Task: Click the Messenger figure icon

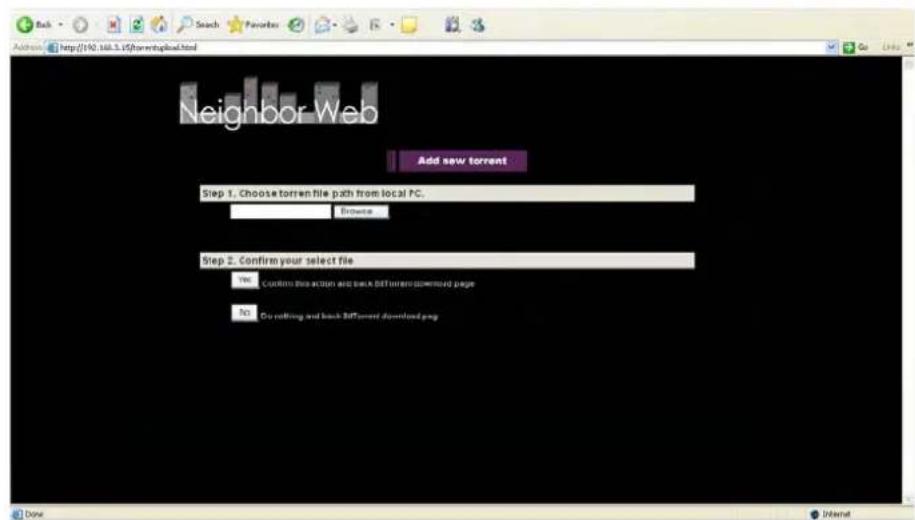Action: point(478,25)
